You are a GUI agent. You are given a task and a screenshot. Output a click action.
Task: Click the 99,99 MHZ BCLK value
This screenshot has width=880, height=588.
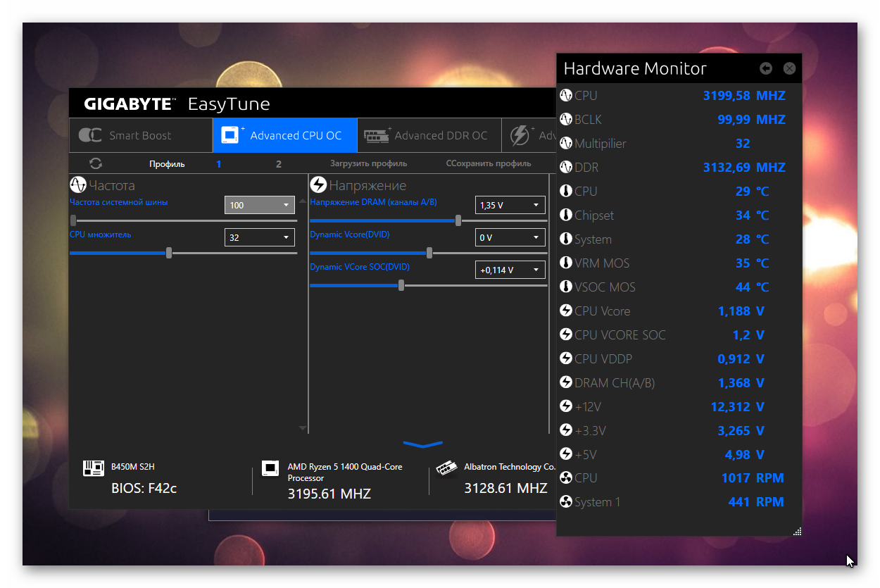click(x=751, y=120)
